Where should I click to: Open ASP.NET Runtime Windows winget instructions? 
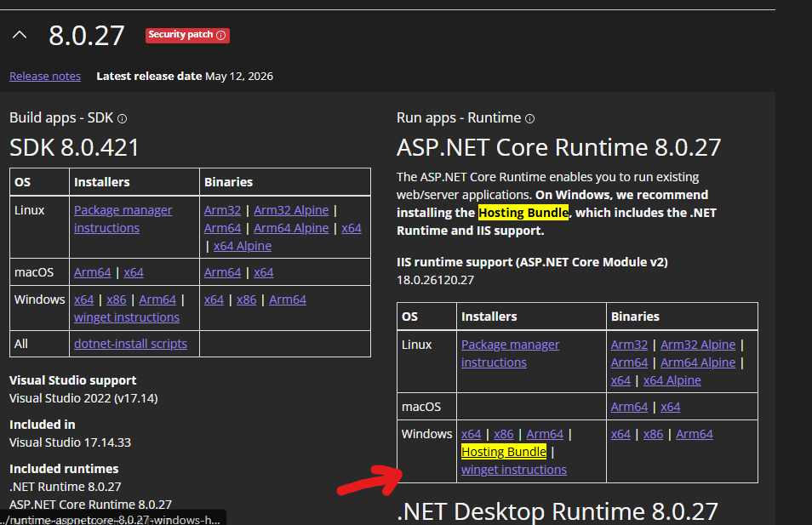(x=514, y=470)
